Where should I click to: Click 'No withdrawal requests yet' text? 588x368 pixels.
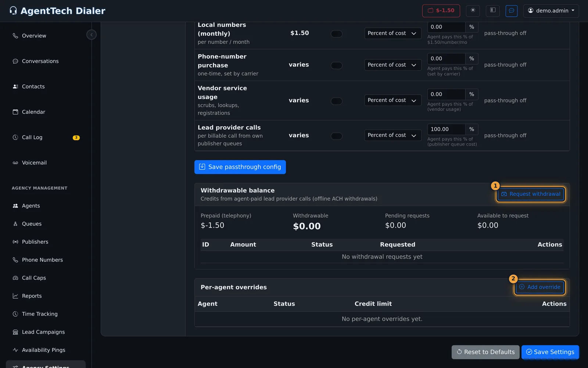[382, 257]
